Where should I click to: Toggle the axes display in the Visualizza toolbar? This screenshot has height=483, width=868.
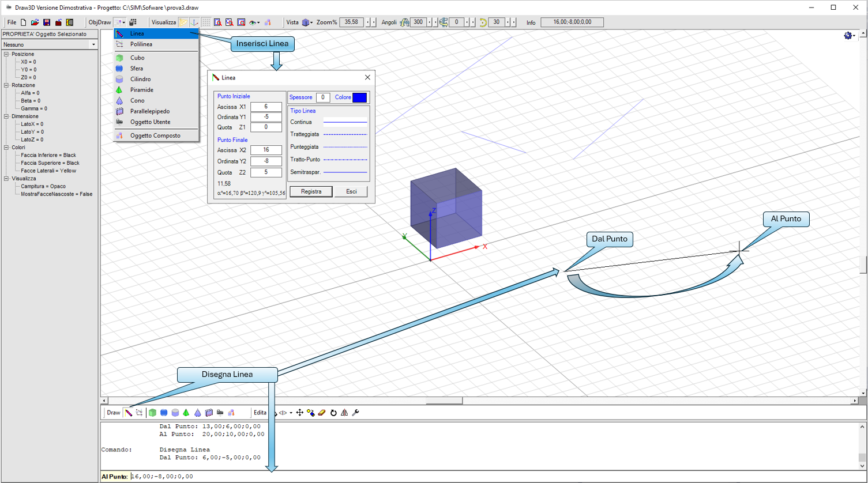point(194,22)
